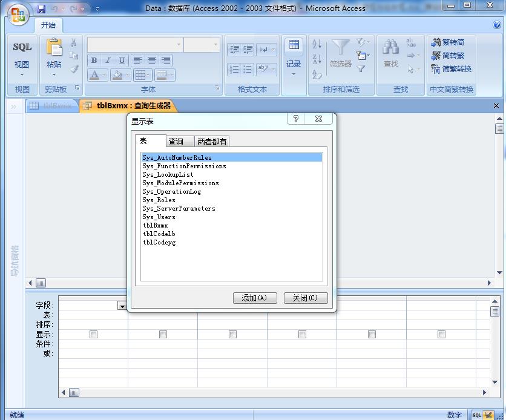Open the clipboard group dialog launcher

pyautogui.click(x=77, y=88)
